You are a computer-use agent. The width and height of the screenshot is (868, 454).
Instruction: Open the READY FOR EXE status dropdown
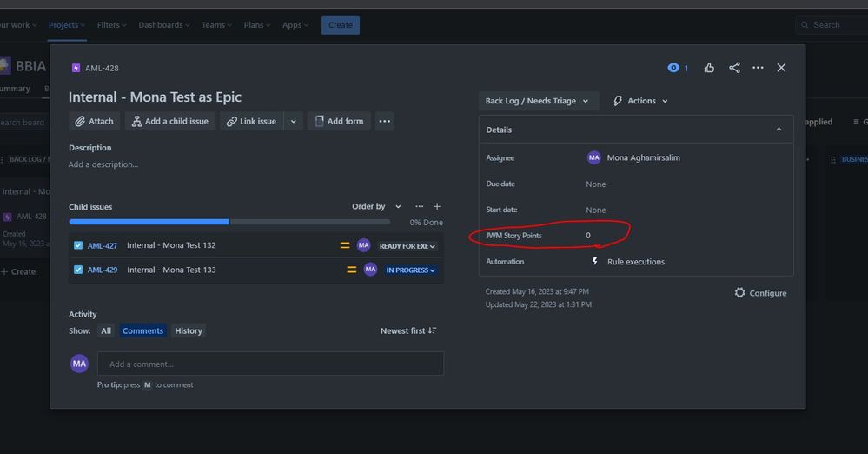[x=407, y=245]
